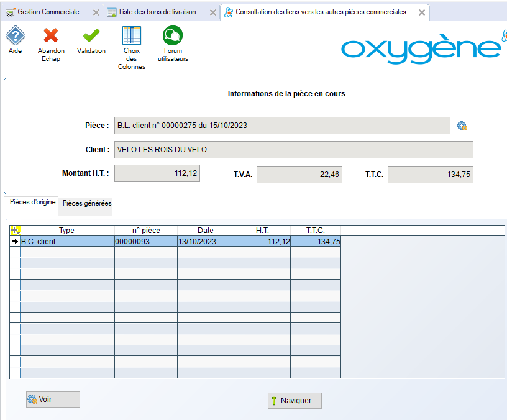The image size is (507, 420).
Task: Click the Client field VELO LES ROIS DU VELO
Action: [x=293, y=150]
